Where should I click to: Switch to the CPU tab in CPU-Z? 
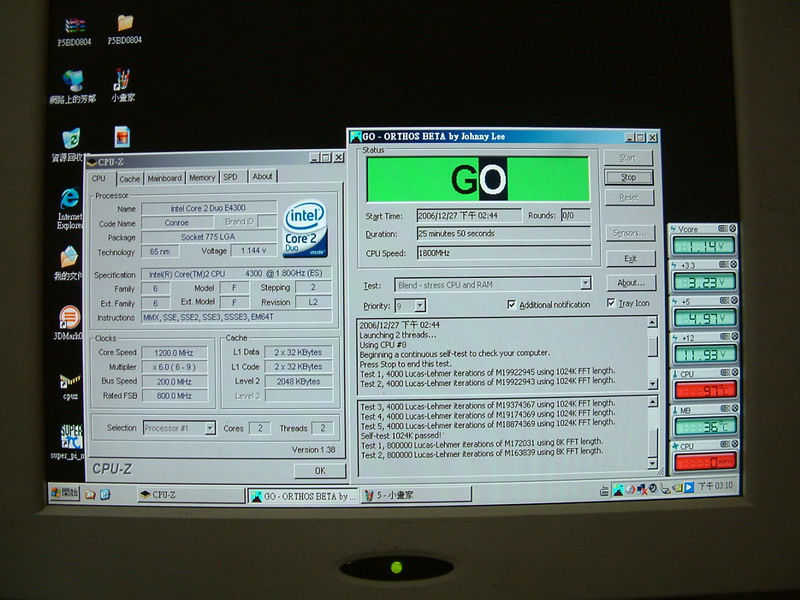[x=98, y=179]
